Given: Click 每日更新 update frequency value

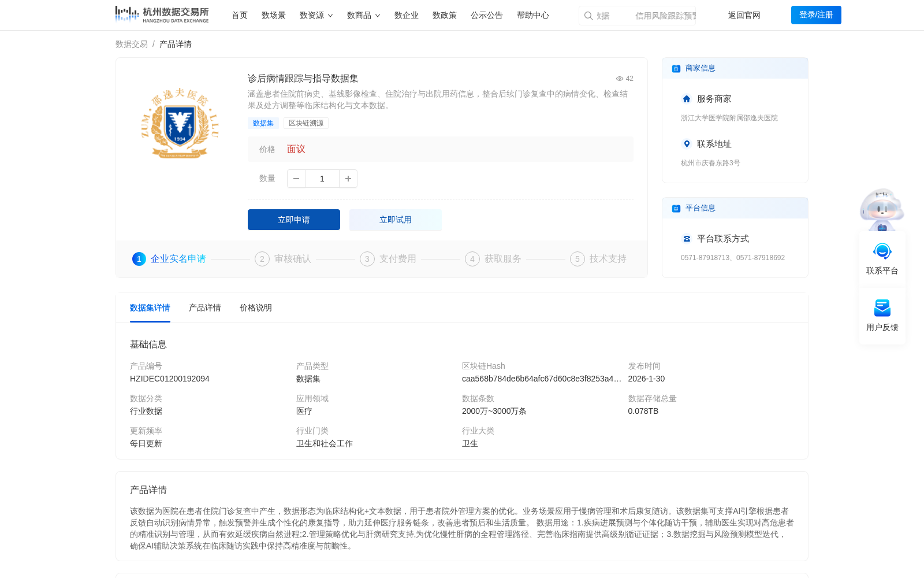Looking at the screenshot, I should [146, 444].
